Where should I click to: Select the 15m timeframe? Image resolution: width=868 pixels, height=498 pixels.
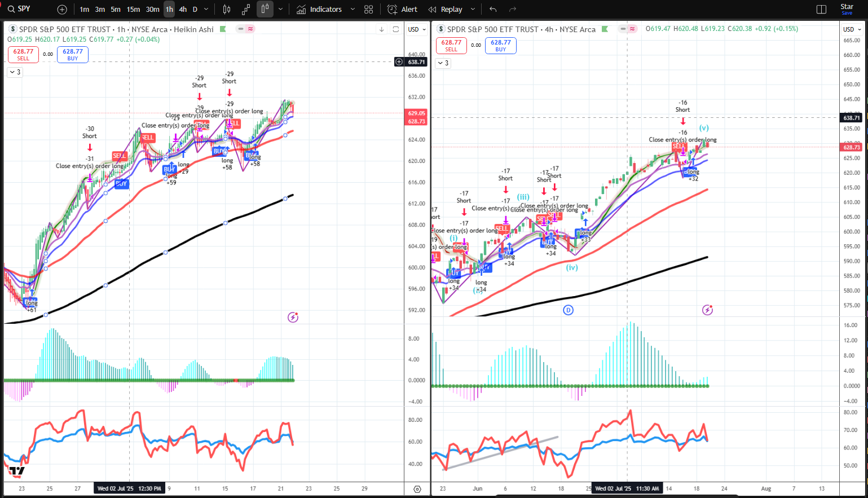point(133,10)
